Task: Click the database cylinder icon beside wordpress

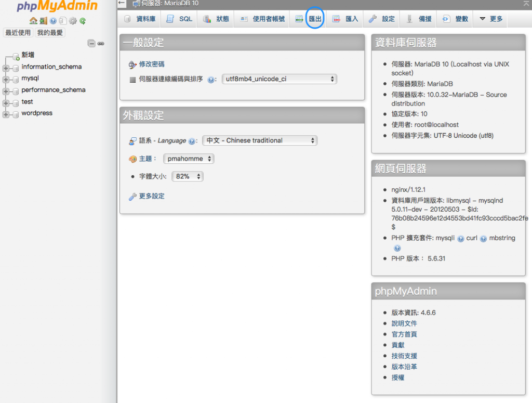Action: (x=16, y=114)
